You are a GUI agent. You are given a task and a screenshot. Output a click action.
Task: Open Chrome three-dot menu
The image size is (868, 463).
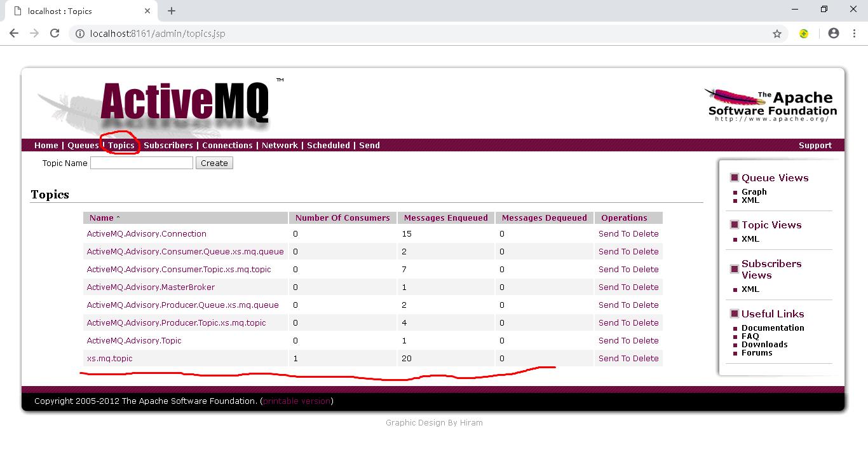(853, 33)
